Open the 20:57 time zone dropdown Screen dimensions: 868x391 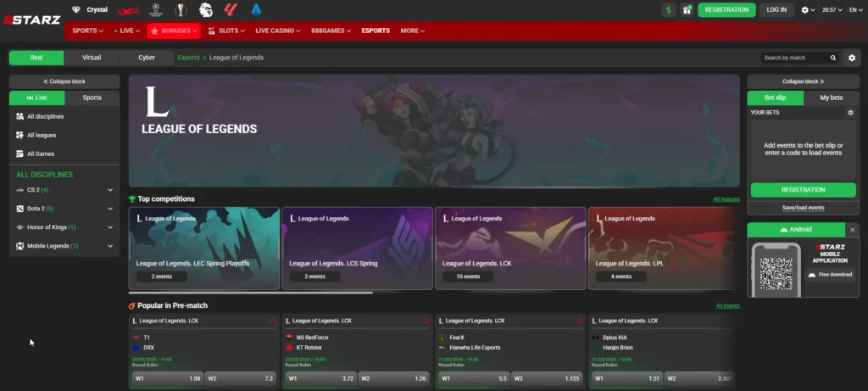(832, 10)
